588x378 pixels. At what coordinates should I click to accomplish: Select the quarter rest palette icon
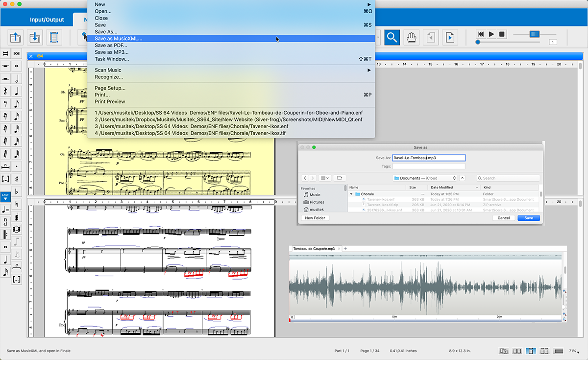(x=5, y=91)
